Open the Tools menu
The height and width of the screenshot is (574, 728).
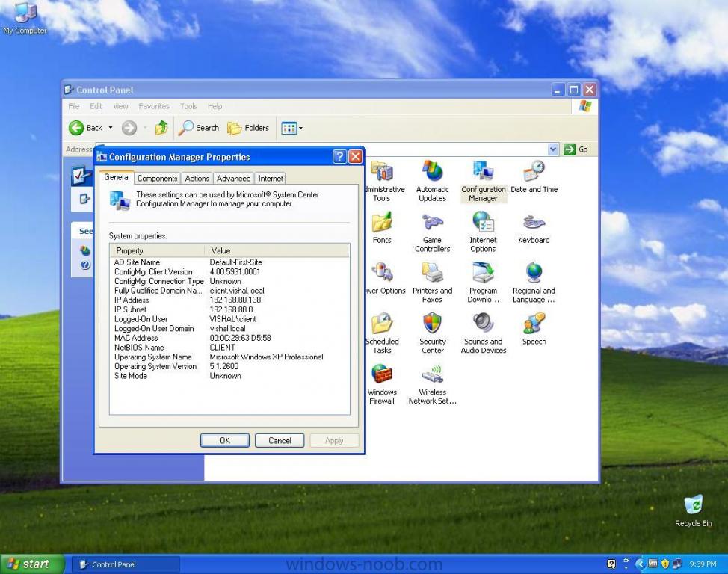coord(188,106)
